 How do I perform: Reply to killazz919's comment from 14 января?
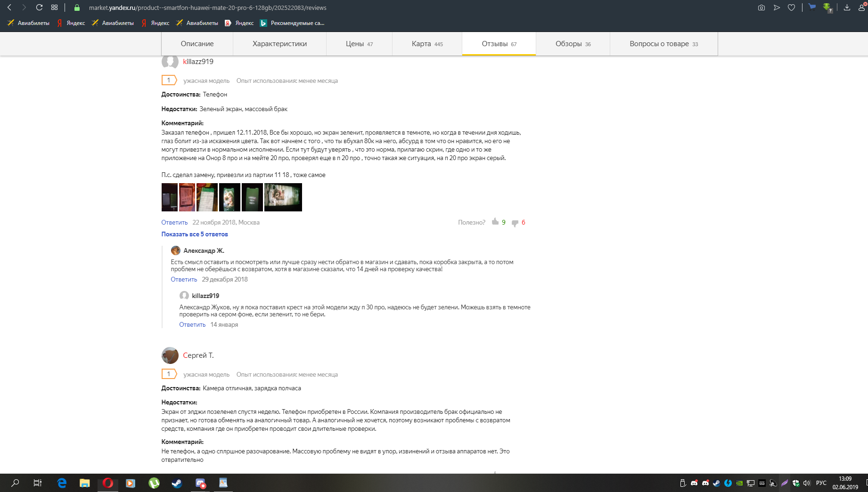click(192, 324)
